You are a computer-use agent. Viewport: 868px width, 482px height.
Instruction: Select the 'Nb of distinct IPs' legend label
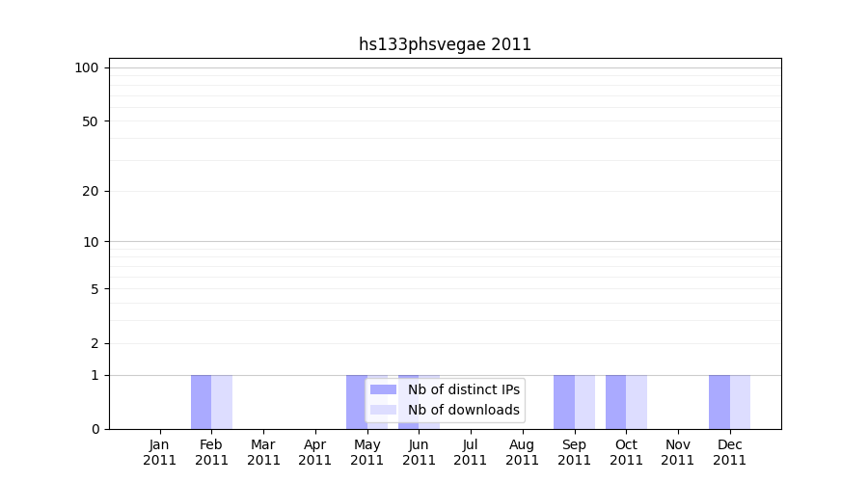click(x=463, y=389)
